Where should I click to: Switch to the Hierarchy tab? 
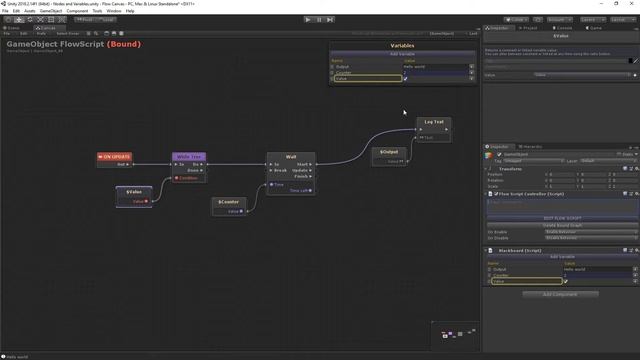coord(530,147)
